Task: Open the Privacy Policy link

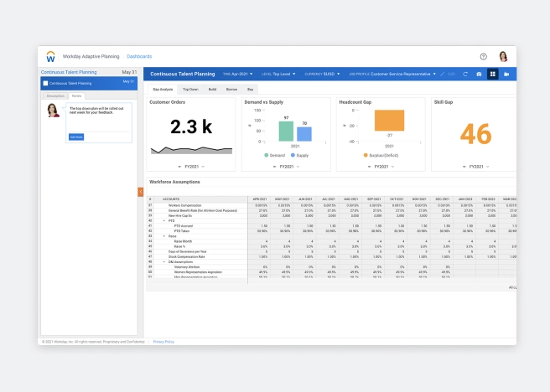Action: pyautogui.click(x=163, y=342)
